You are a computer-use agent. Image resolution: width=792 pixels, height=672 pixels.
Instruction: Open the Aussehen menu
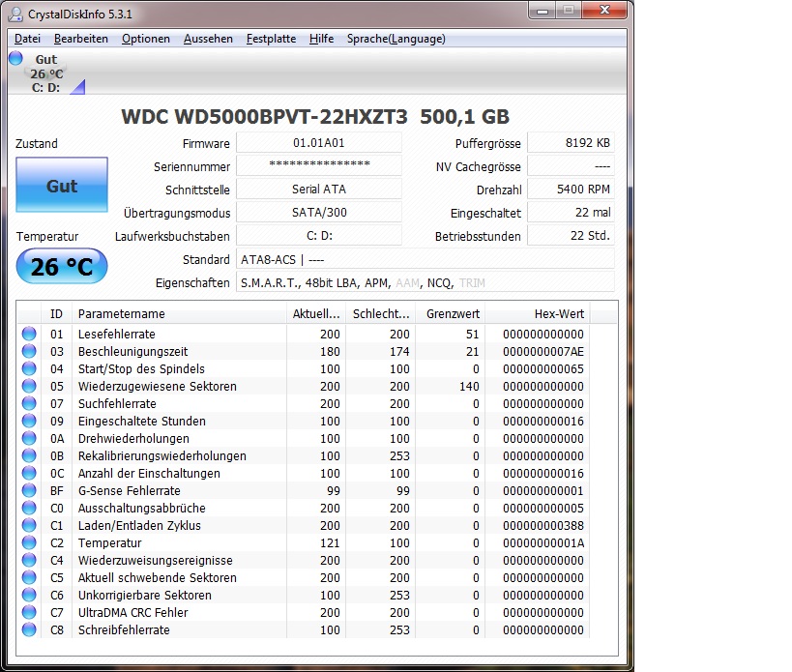(208, 39)
